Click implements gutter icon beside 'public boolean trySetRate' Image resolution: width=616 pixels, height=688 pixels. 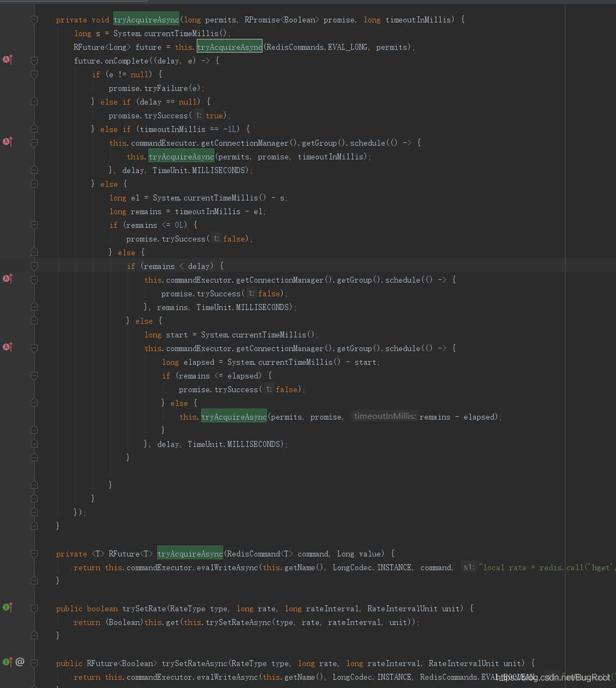[8, 607]
